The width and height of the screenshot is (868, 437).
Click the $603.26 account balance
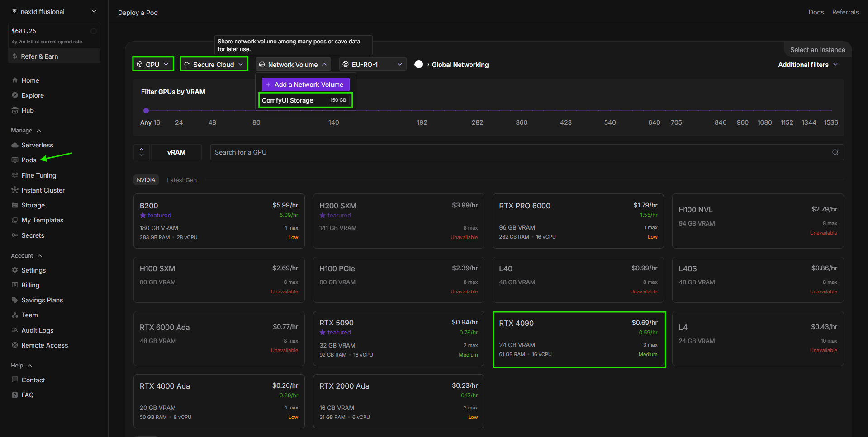pyautogui.click(x=24, y=31)
